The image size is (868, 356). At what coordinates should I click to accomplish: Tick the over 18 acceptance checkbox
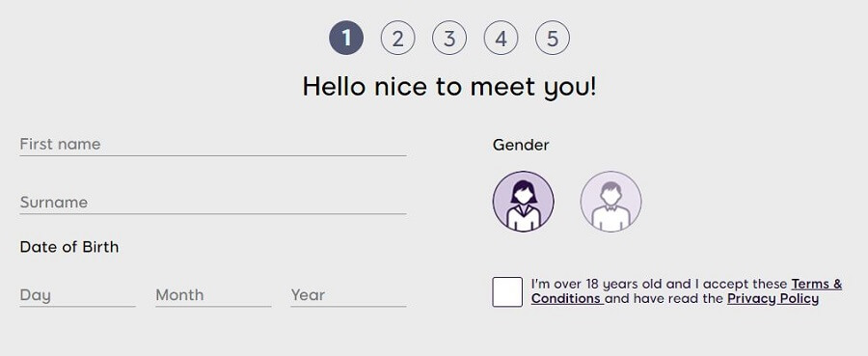(507, 291)
